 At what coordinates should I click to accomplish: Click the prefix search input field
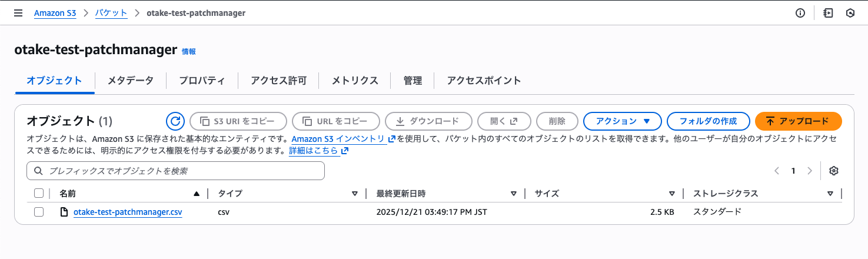pyautogui.click(x=175, y=171)
